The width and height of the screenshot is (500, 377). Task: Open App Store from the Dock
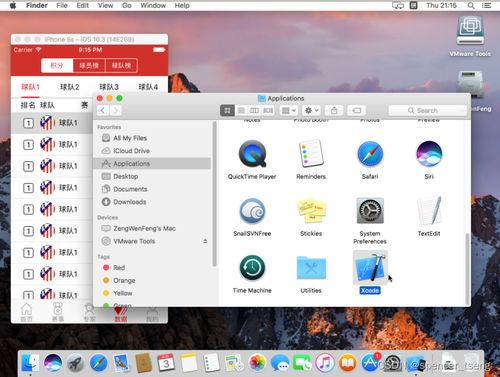point(371,363)
